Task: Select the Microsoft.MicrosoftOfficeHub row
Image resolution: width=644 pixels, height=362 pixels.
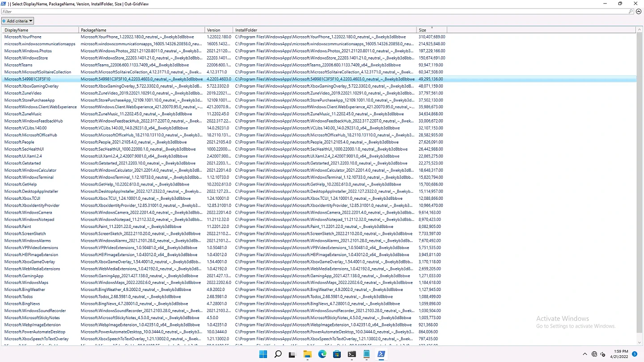Action: tap(319, 135)
